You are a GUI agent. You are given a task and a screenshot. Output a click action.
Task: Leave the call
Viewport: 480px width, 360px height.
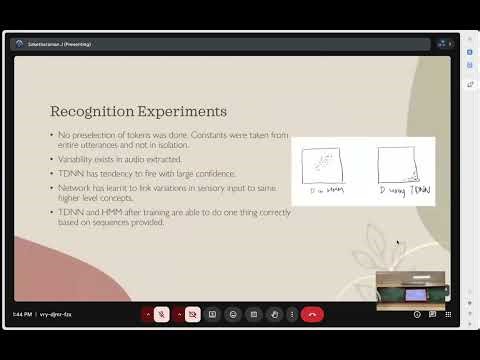[312, 314]
